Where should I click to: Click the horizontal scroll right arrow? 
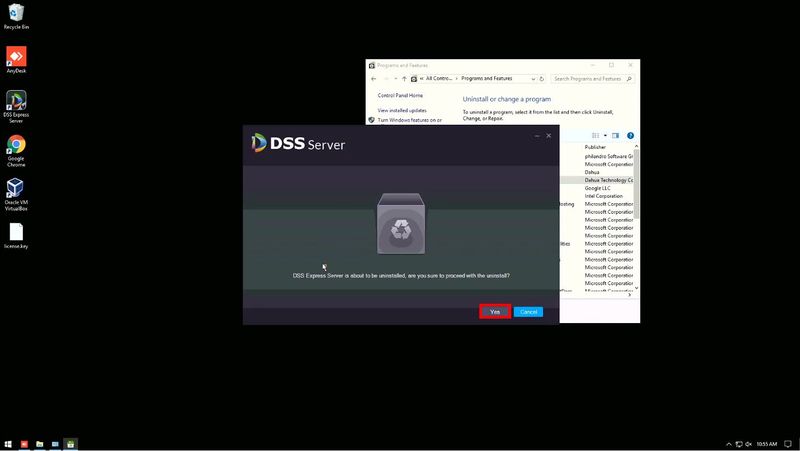point(630,295)
